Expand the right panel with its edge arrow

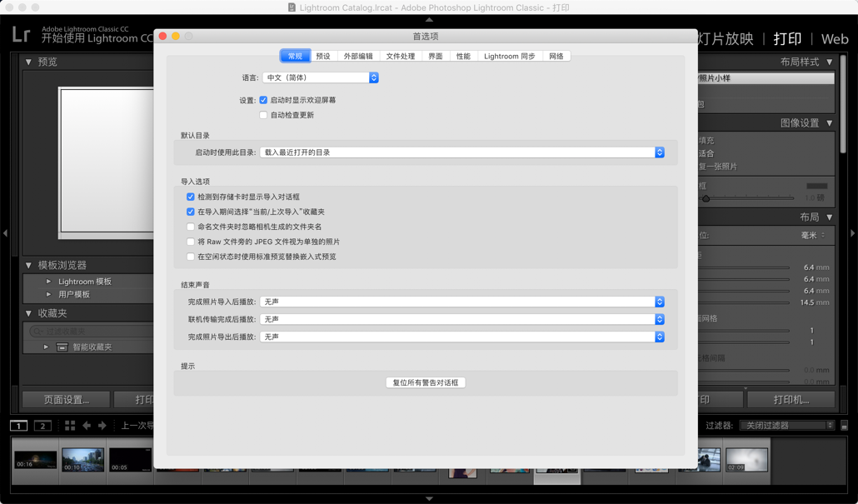(852, 233)
